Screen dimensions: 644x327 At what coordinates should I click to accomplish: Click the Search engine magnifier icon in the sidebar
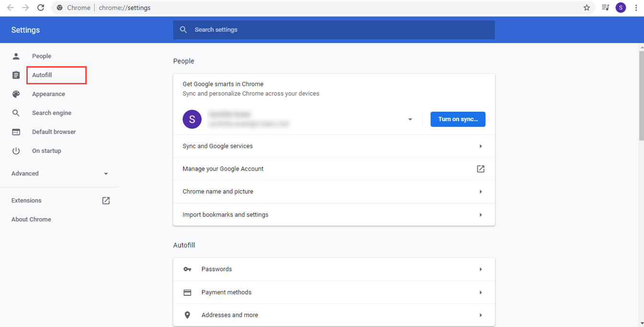[x=16, y=113]
